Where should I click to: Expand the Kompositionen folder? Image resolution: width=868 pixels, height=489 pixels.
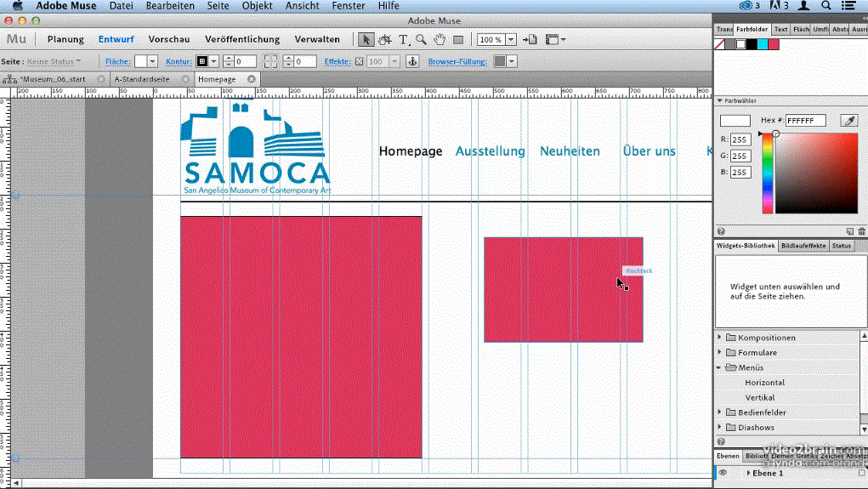(x=719, y=337)
